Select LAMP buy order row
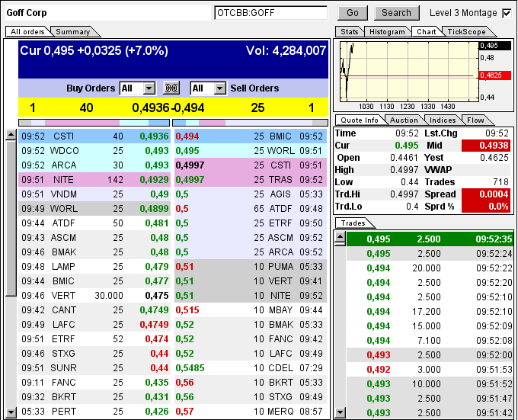The height and width of the screenshot is (420, 518). point(94,266)
